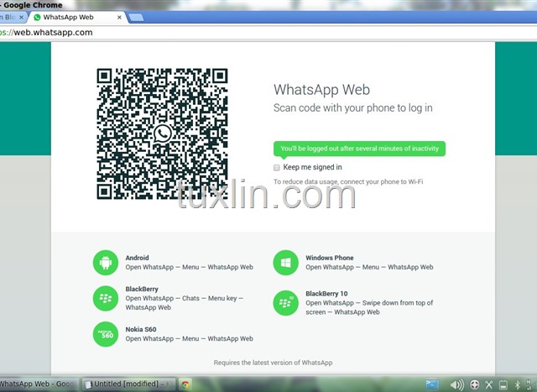This screenshot has height=392, width=537.
Task: Click the Chrome icon in the taskbar
Action: click(x=185, y=384)
